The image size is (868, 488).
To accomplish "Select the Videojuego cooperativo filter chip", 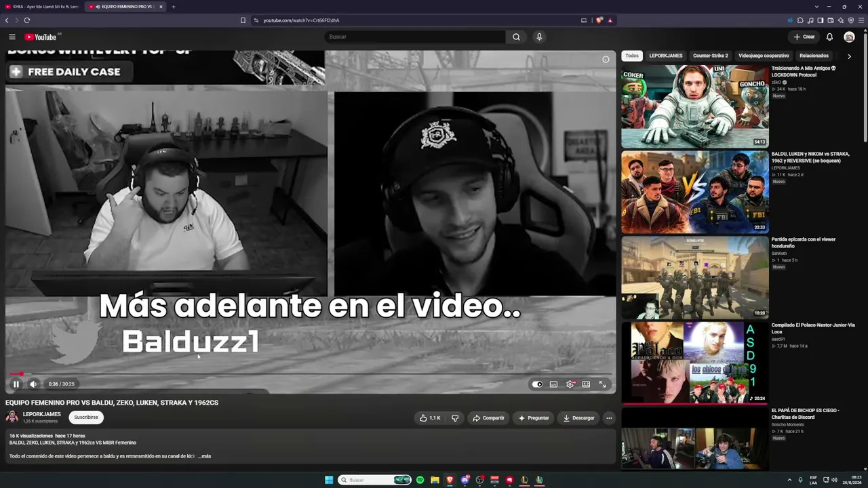I will click(x=764, y=56).
